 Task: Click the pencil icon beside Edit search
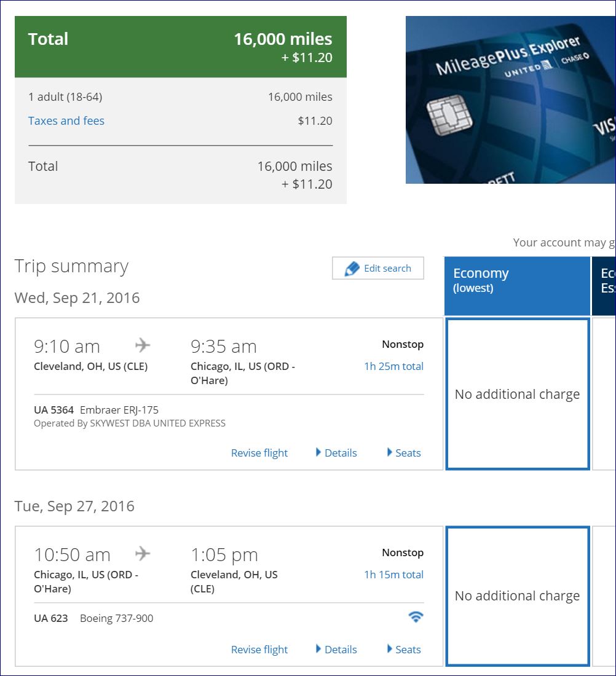(x=352, y=269)
